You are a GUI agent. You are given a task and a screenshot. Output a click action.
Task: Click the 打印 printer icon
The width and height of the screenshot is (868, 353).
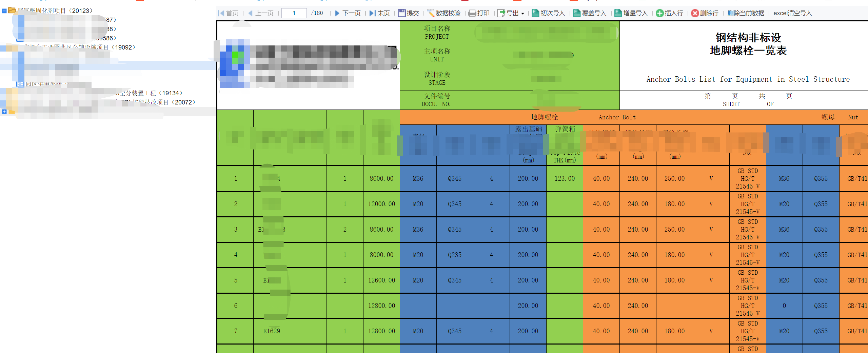tap(472, 13)
